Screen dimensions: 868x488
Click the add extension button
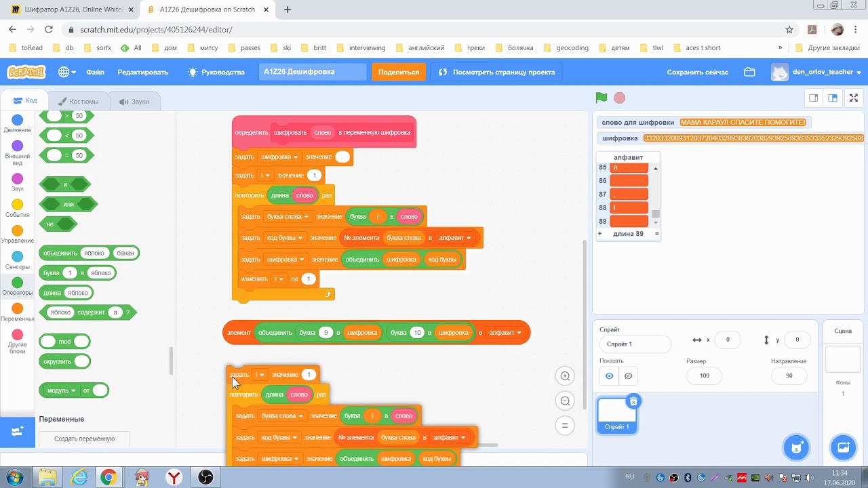click(x=18, y=431)
